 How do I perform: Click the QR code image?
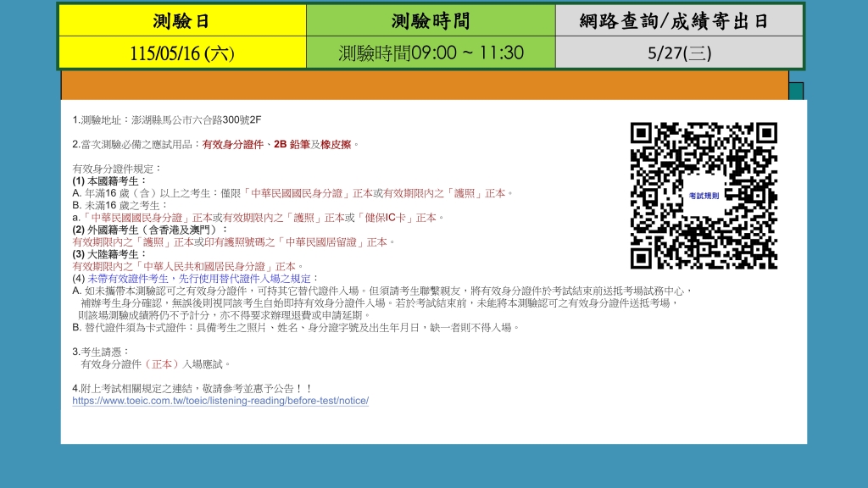[704, 196]
